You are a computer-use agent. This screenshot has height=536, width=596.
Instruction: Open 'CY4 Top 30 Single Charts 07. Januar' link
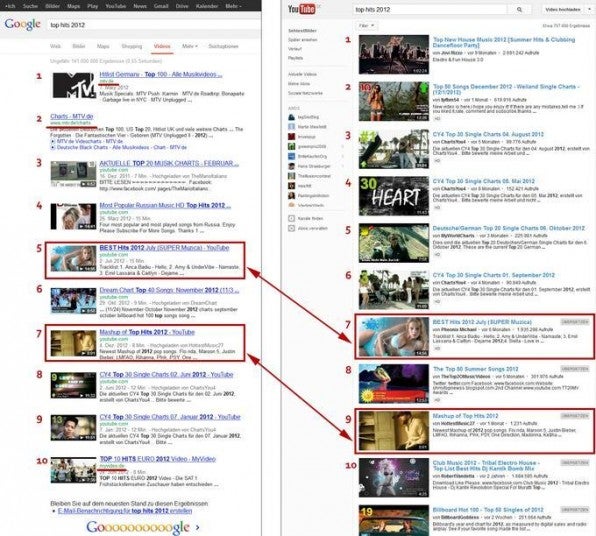(x=170, y=417)
